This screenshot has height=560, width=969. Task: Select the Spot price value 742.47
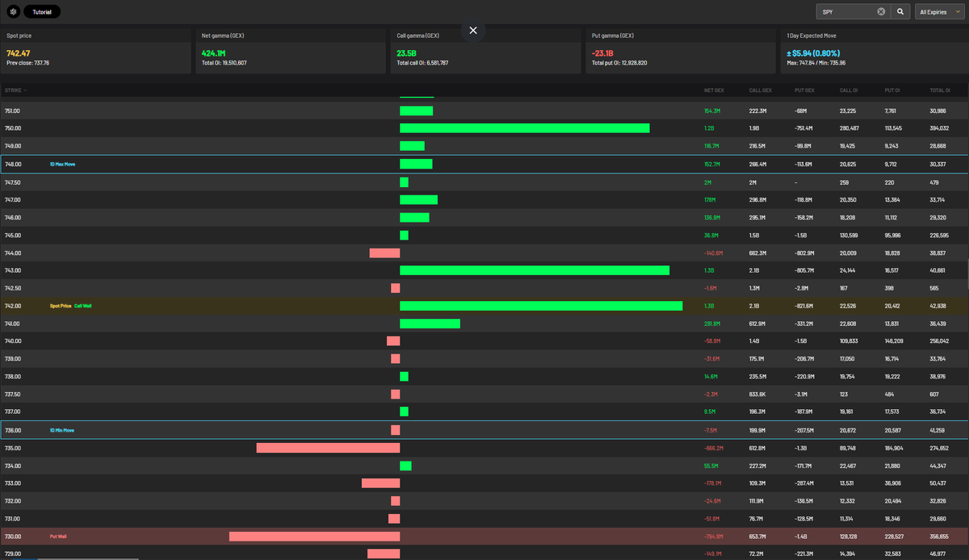pyautogui.click(x=19, y=53)
